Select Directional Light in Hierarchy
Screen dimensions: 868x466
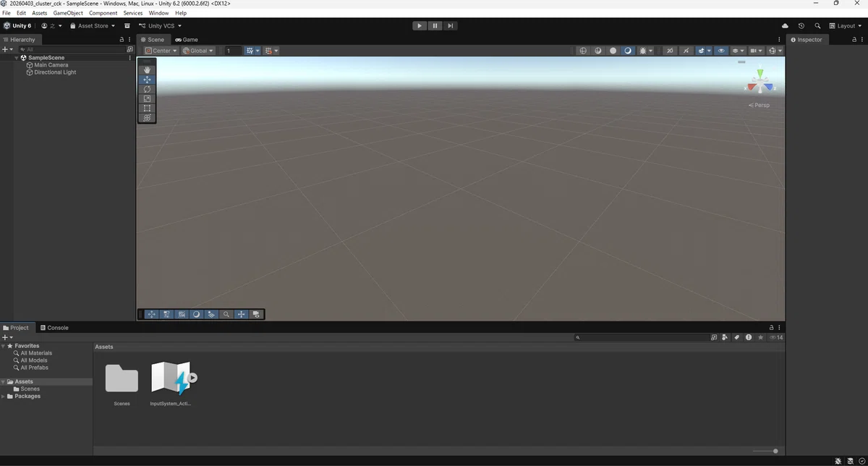click(x=55, y=72)
